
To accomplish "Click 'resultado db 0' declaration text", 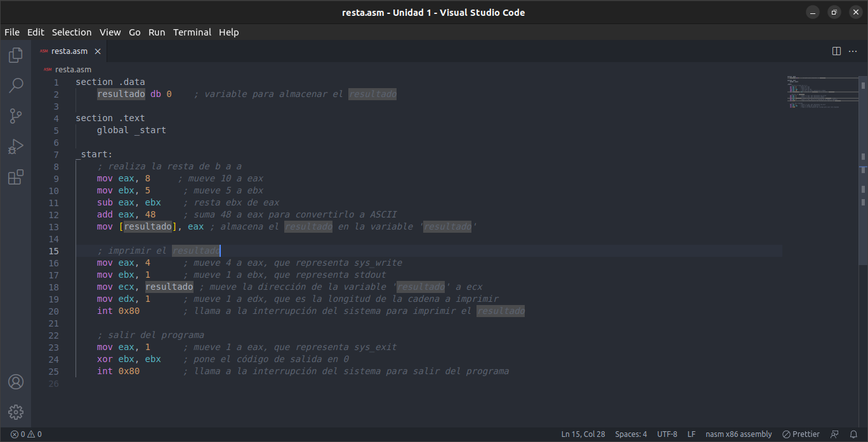I will [135, 94].
